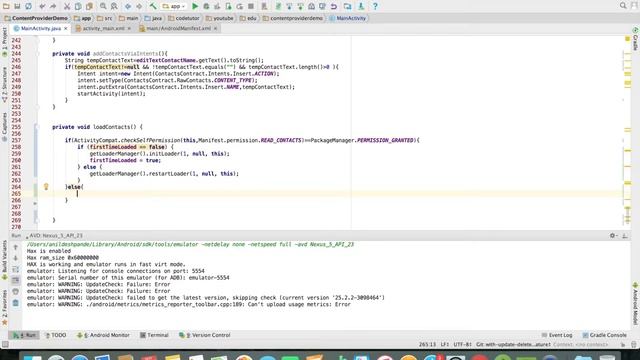640x360 pixels.
Task: Open the Favorites tool window
Action: (4, 307)
